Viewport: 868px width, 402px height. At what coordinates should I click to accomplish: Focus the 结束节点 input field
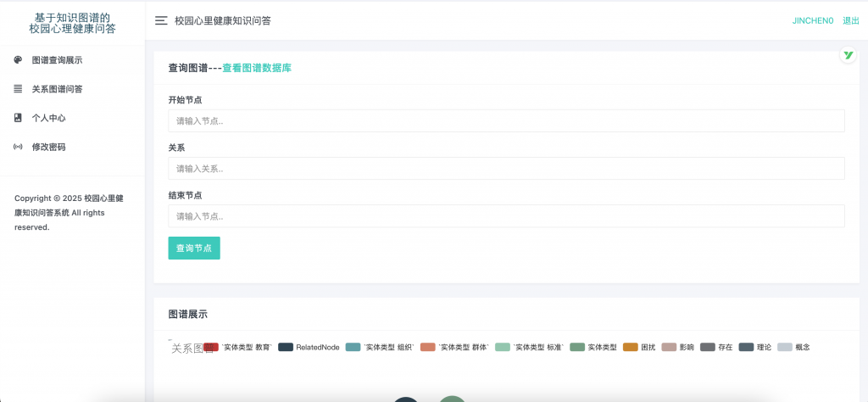point(507,216)
